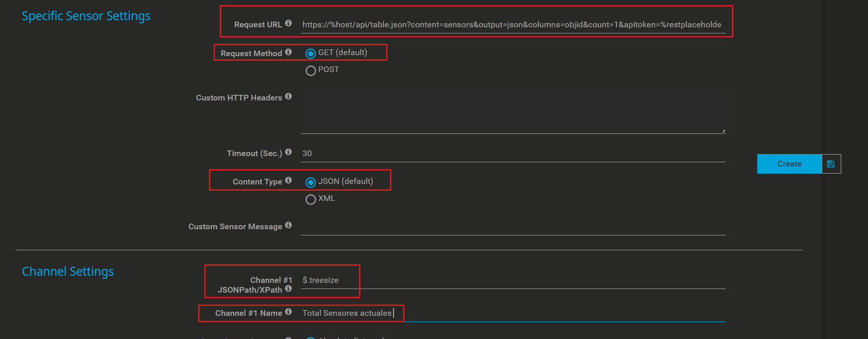Open the Custom HTTP Headers info tooltip

[288, 96]
